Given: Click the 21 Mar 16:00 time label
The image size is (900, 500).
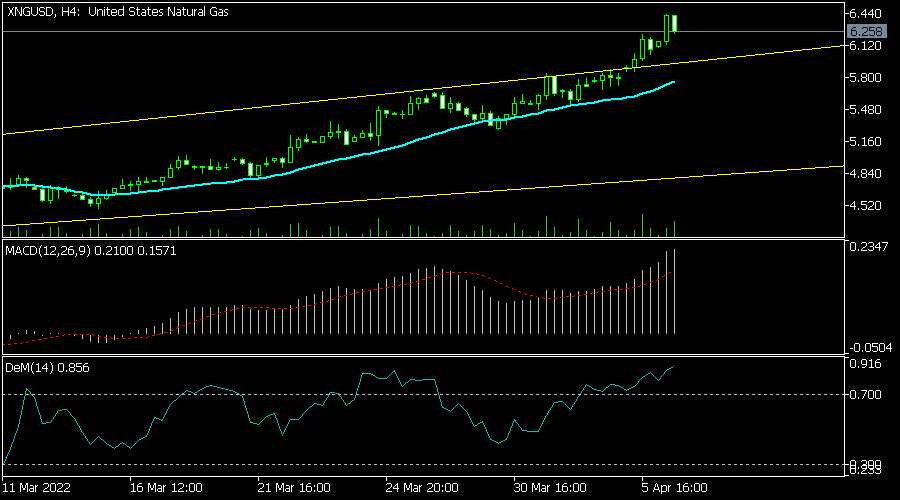Looking at the screenshot, I should [294, 488].
